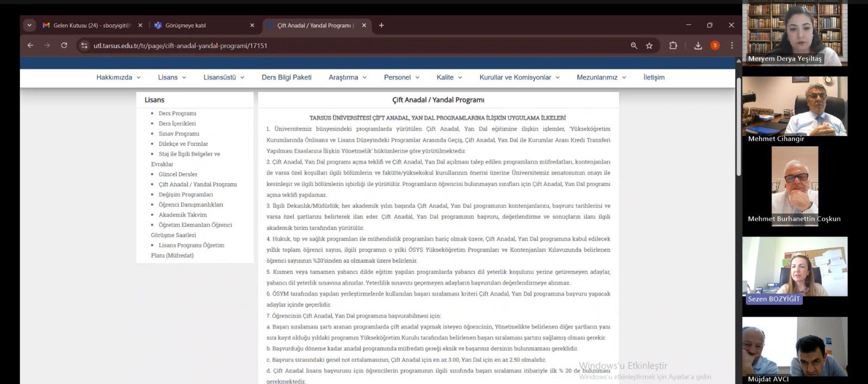Switch to Gelen Kutusu (24) Gmail tab
Viewport: 868px width, 384px height.
coord(92,25)
